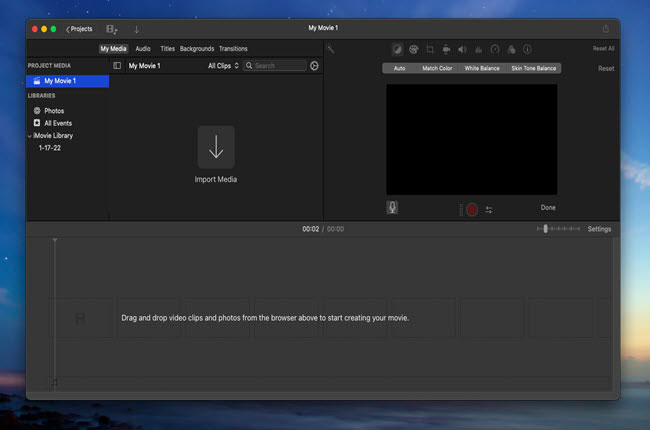The height and width of the screenshot is (430, 650).
Task: Click the import down-arrow in title bar
Action: click(136, 29)
